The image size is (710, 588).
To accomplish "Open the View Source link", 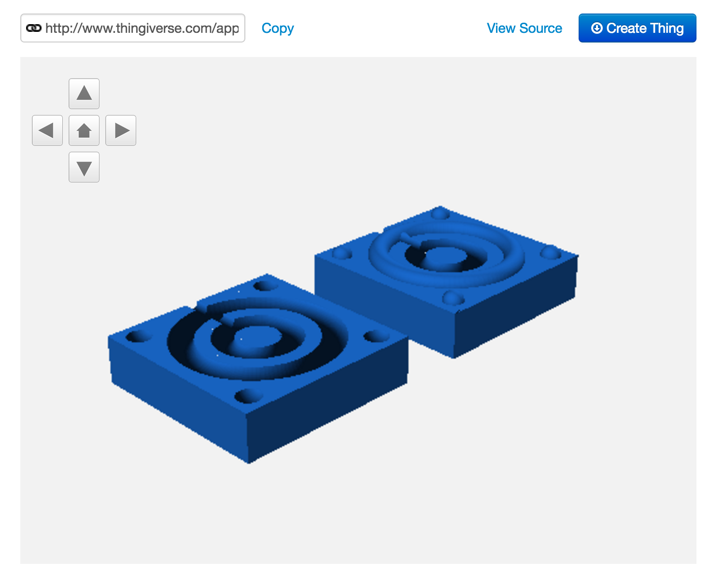I will (x=525, y=28).
